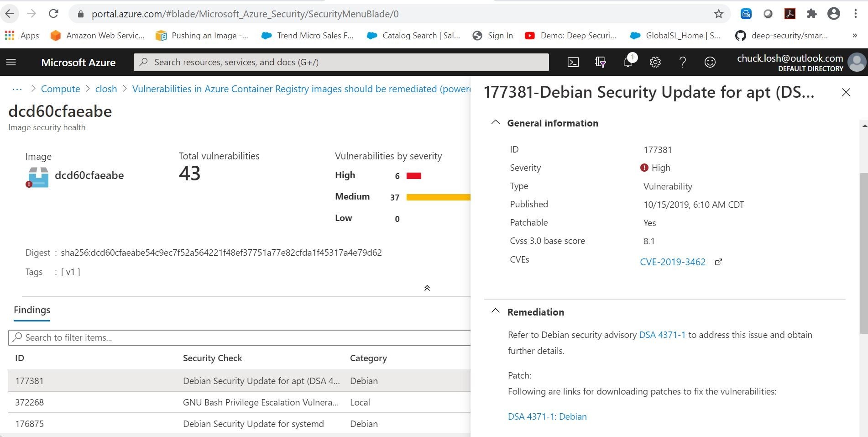Open Demo: Deep Security YouTube bookmark
The height and width of the screenshot is (437, 868).
570,36
